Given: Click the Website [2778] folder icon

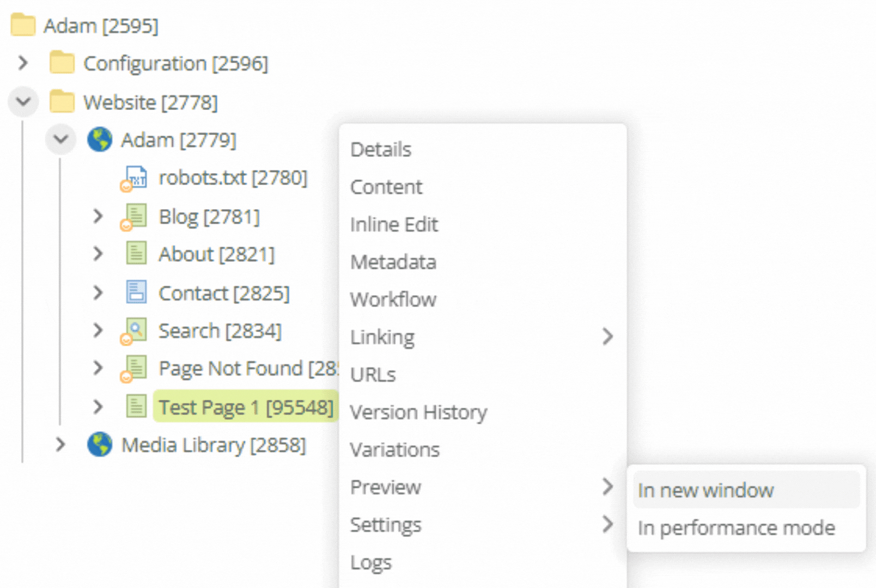Looking at the screenshot, I should point(62,101).
